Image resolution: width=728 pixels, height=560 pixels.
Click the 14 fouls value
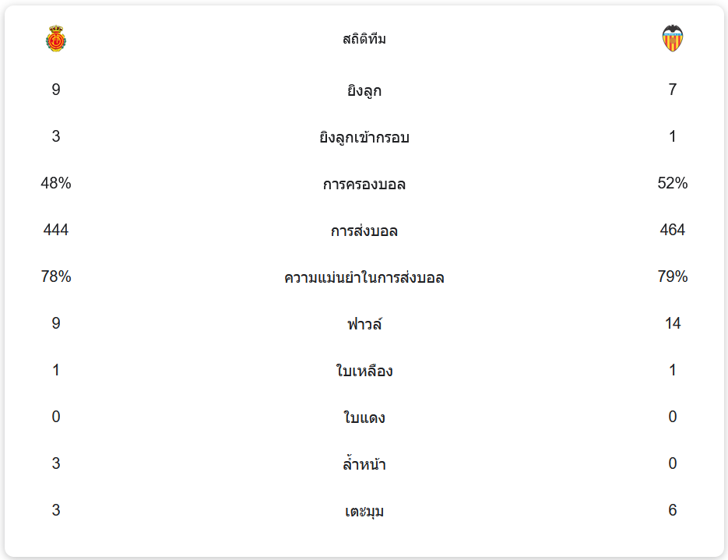click(x=672, y=324)
